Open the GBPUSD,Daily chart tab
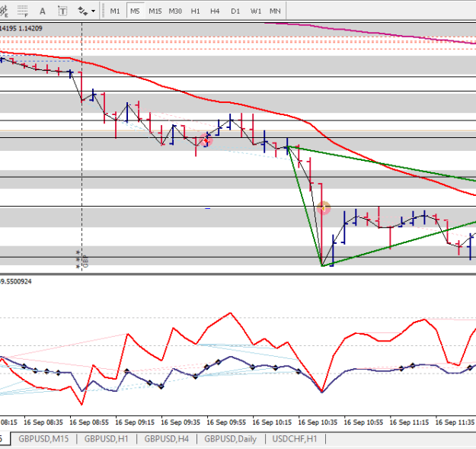Screen dimensions: 476x449 click(231, 439)
